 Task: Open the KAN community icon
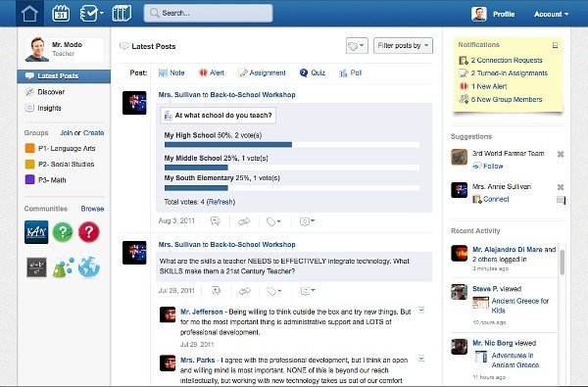(36, 232)
